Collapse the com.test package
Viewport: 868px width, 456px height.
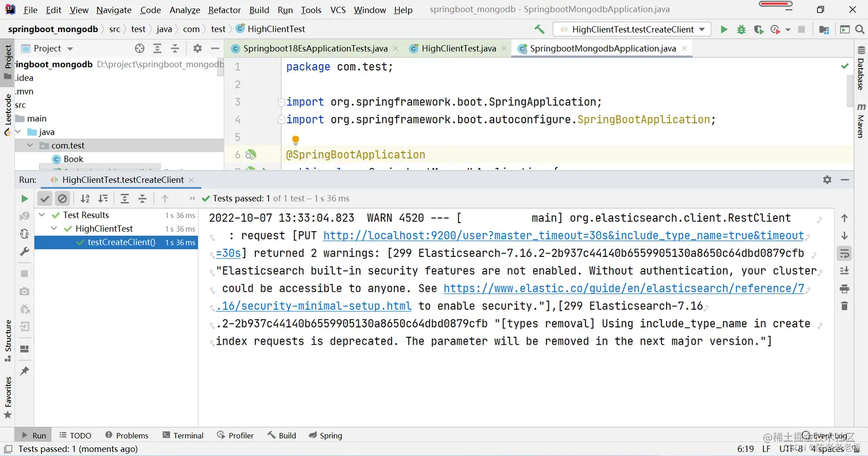31,146
